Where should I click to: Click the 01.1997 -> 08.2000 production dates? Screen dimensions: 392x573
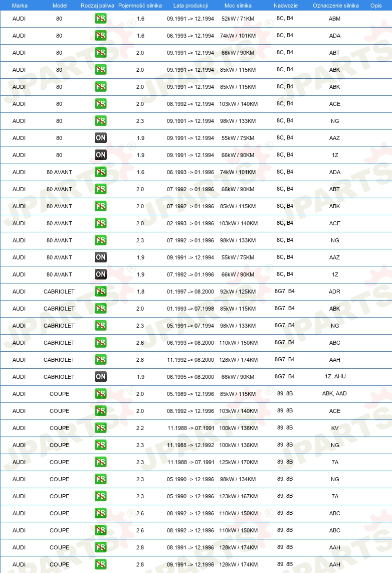[x=190, y=292]
